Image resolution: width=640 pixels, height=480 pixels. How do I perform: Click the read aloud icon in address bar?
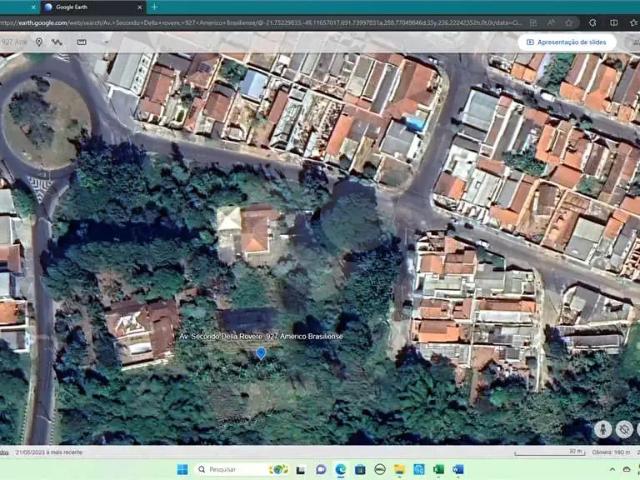[x=551, y=23]
